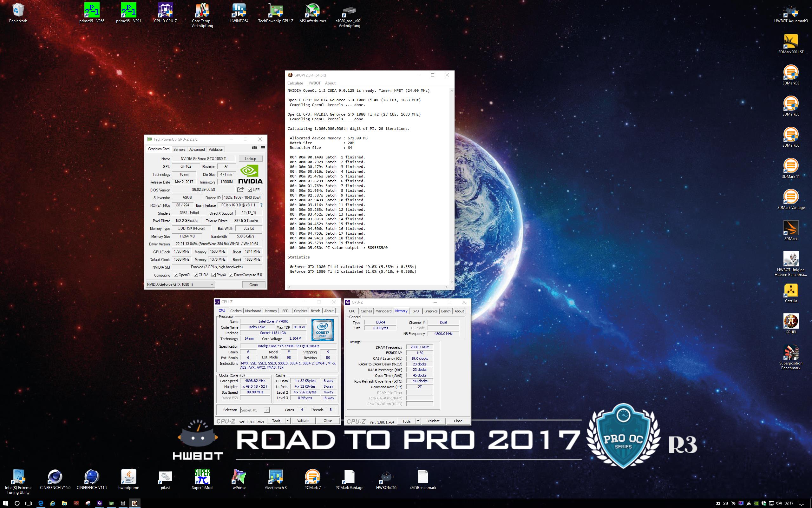Open GPUPI desktop shortcut icon
The height and width of the screenshot is (508, 812).
(x=791, y=324)
